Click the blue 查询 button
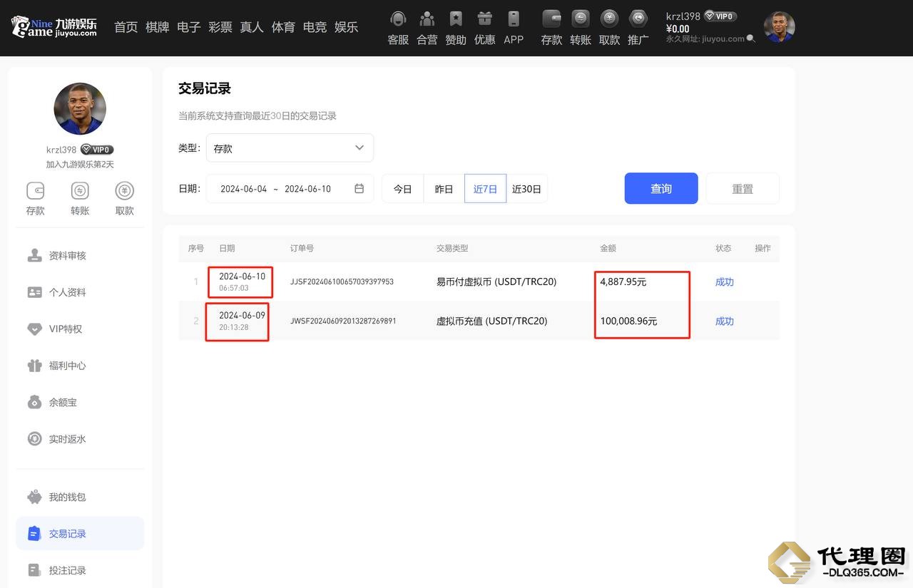The height and width of the screenshot is (588, 913). 661,189
